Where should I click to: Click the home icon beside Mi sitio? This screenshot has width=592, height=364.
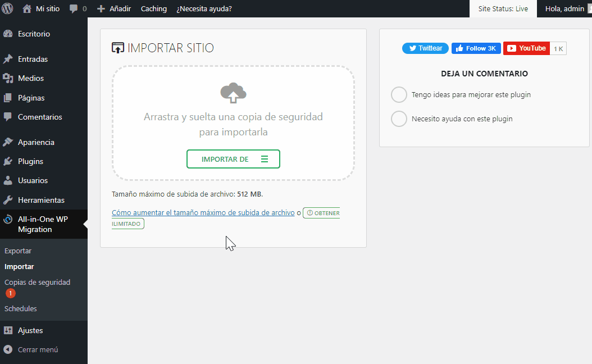click(x=27, y=8)
